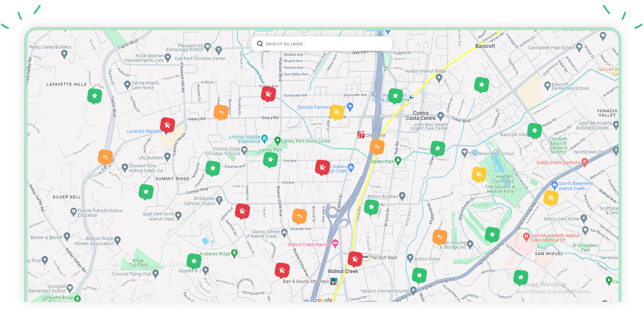This screenshot has height=315, width=644.
Task: Select orange return marker above Alvarado Ave
Action: pos(299,216)
